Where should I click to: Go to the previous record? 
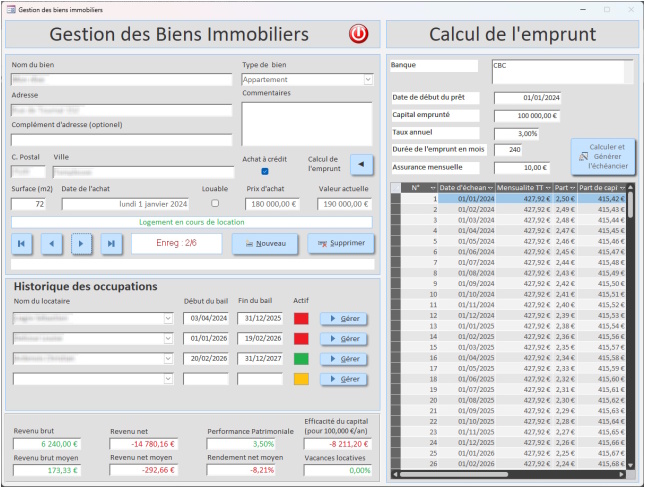[53, 243]
